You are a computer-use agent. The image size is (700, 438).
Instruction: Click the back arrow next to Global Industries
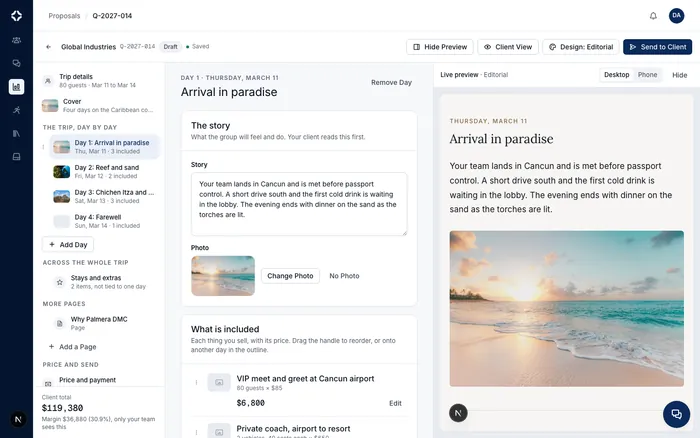tap(49, 46)
